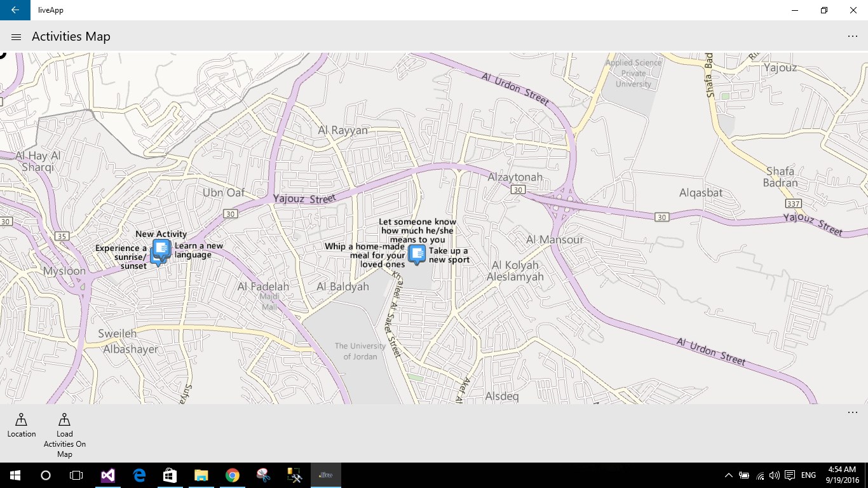Expand the bottom command bar ellipsis

click(852, 412)
